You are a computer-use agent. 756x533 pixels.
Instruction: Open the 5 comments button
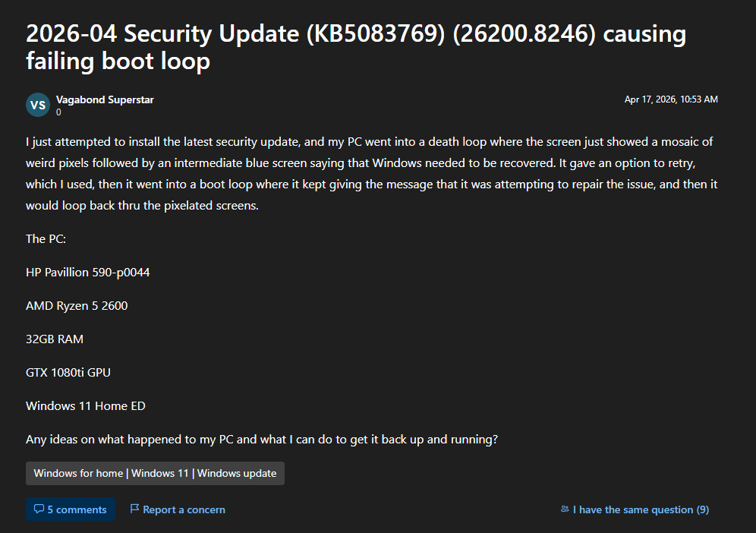tap(71, 509)
